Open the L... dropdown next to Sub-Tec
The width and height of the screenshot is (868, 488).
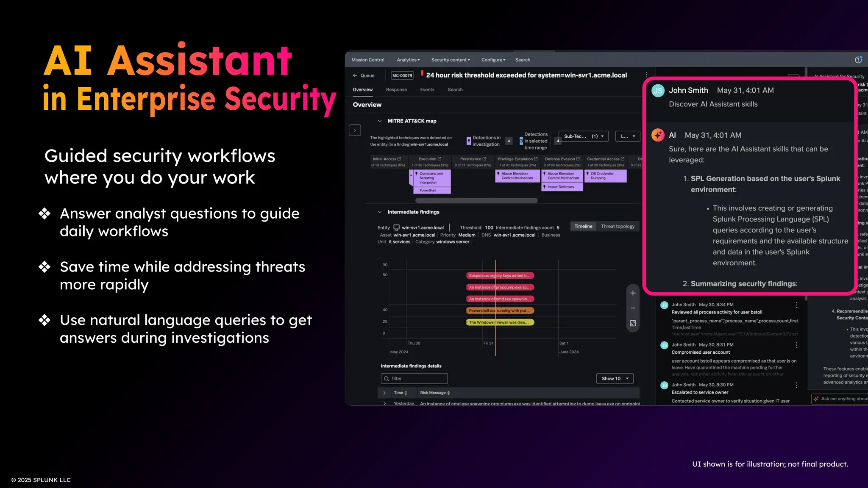(628, 136)
